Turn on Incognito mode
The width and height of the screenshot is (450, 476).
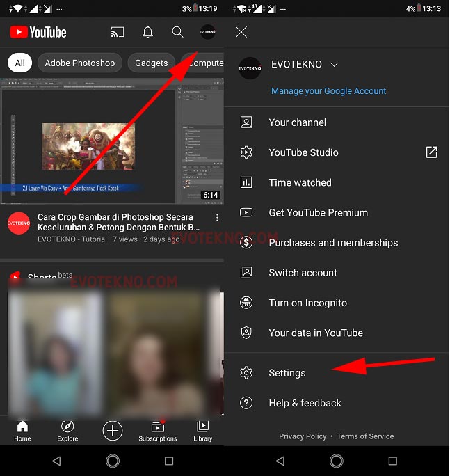(x=307, y=303)
